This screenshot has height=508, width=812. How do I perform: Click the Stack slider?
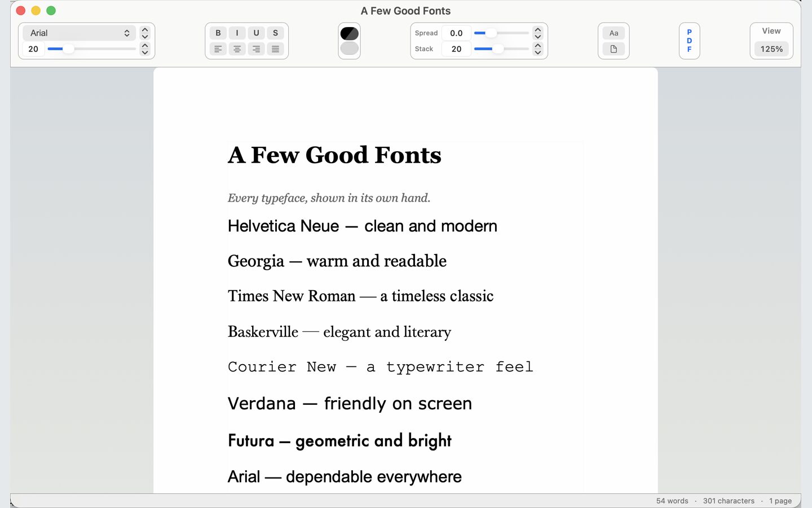(x=501, y=49)
